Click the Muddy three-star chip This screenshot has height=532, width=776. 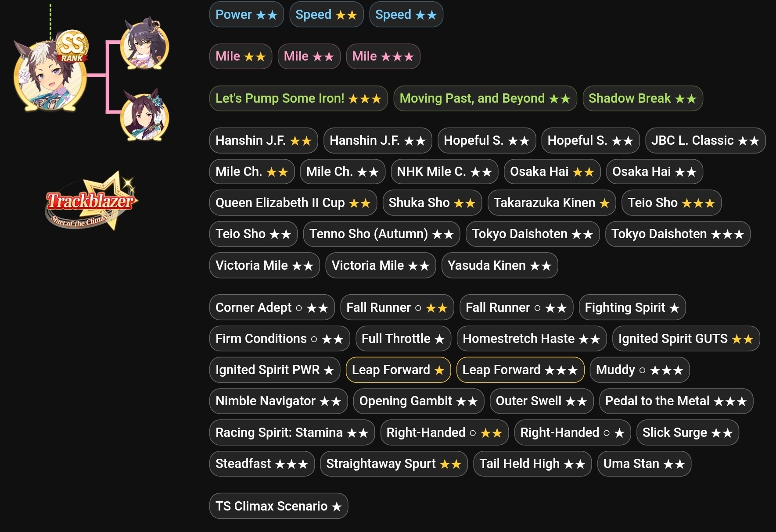pos(640,370)
